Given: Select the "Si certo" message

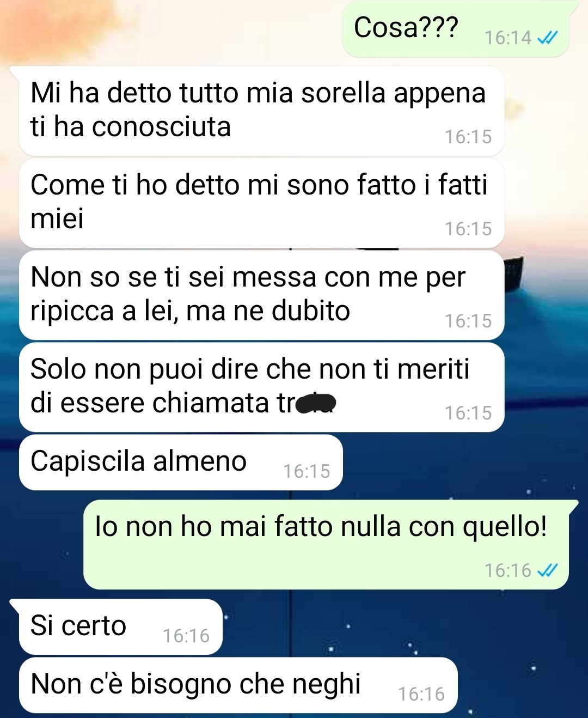Looking at the screenshot, I should coord(120,627).
